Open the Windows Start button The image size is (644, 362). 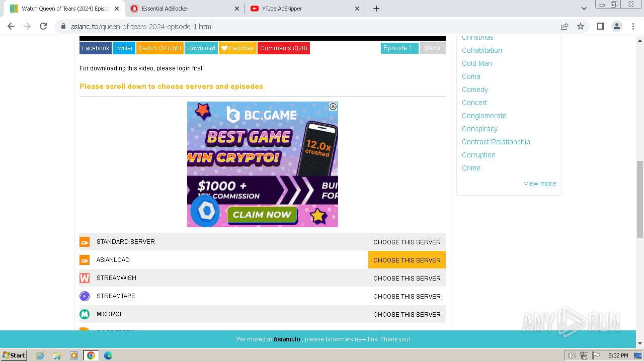[x=14, y=355]
